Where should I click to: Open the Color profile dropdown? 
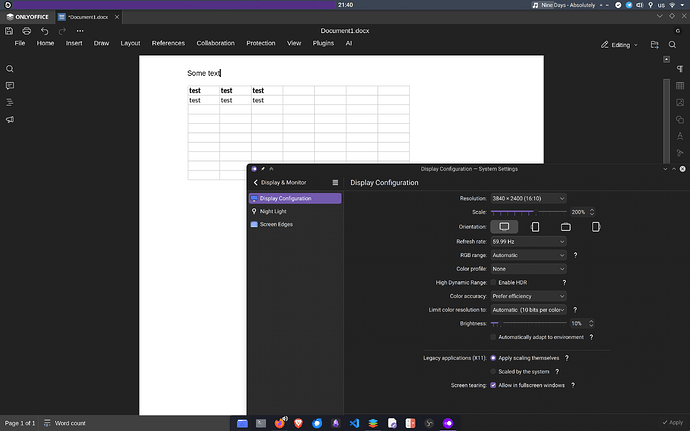tap(529, 269)
